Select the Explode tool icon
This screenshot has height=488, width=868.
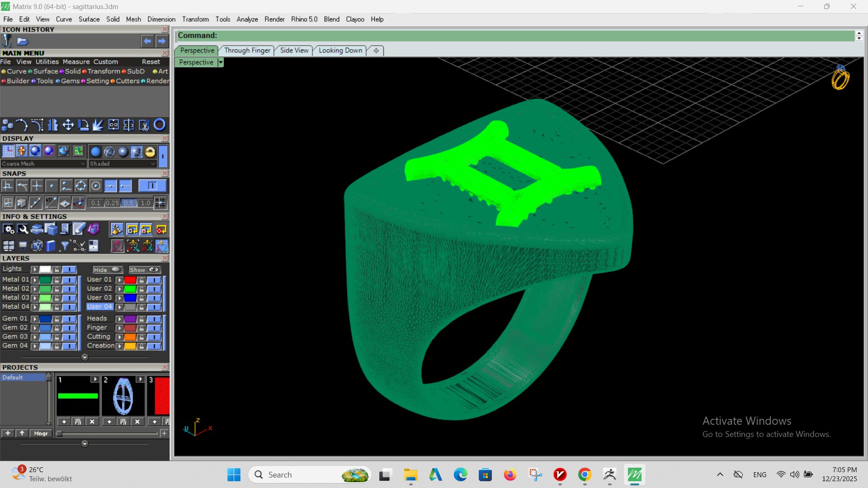(98, 125)
